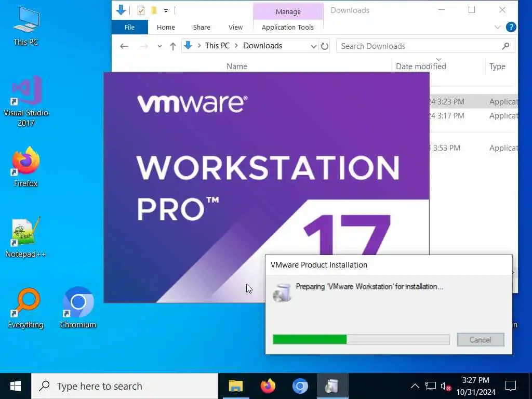This screenshot has height=399, width=532.
Task: Select the file row dated 3:53 PM
Action: click(x=473, y=148)
